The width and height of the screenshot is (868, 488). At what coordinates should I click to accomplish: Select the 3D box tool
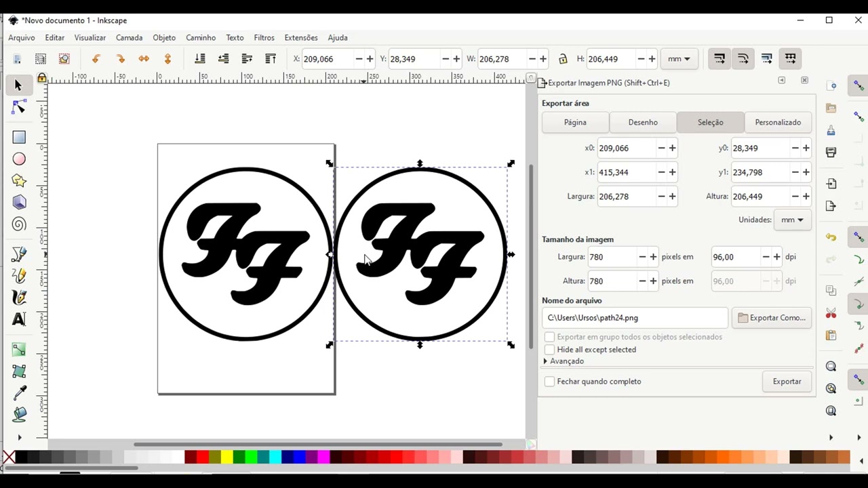click(19, 202)
